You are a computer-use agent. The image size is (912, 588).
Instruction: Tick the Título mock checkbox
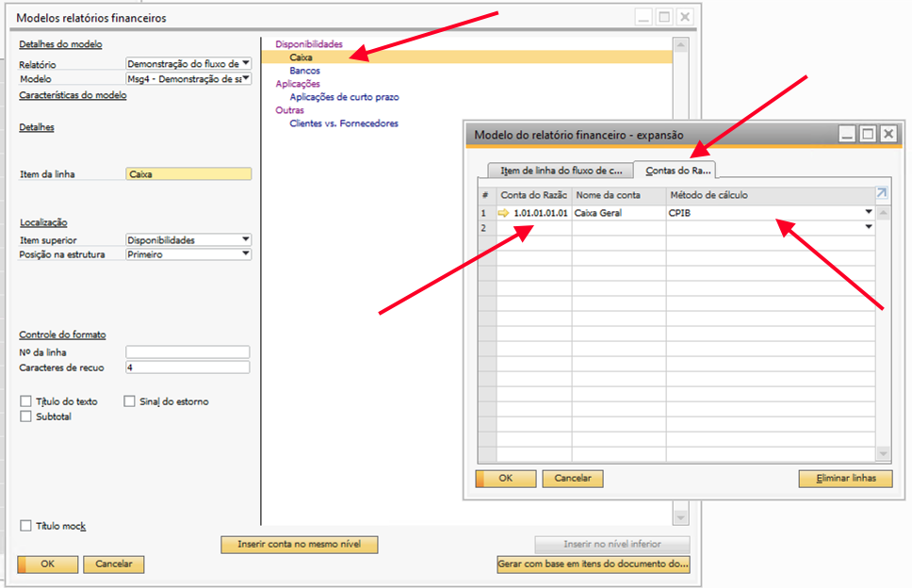(x=26, y=526)
